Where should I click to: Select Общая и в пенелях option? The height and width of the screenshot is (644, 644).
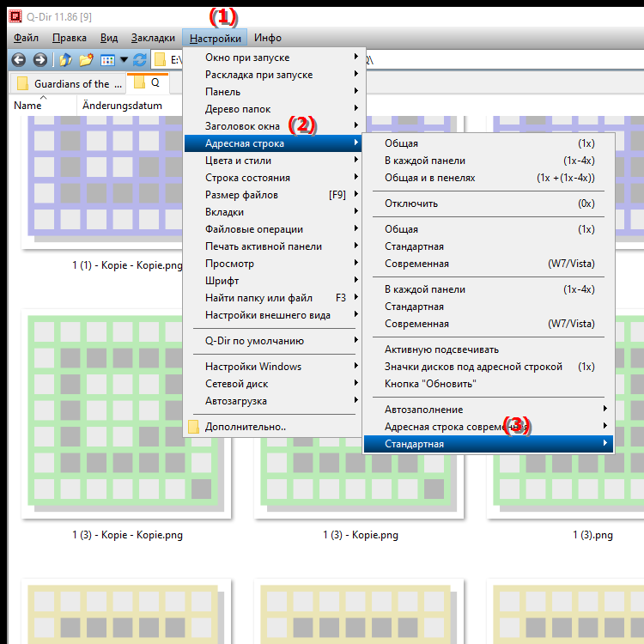(489, 178)
